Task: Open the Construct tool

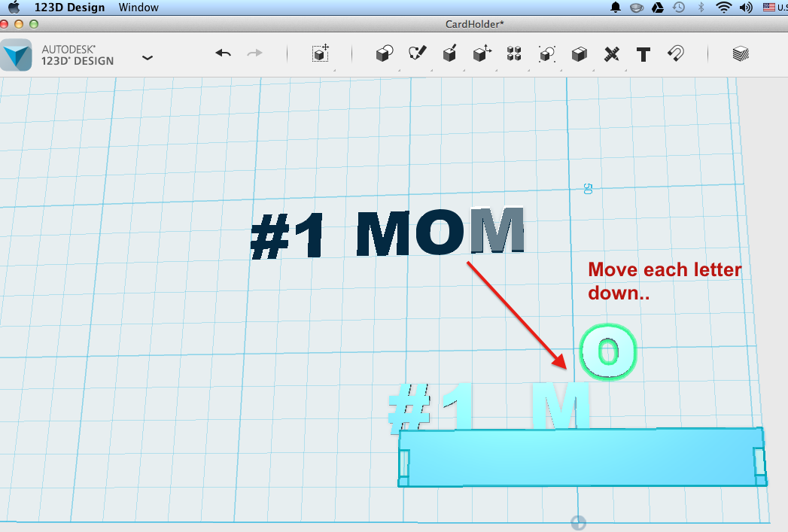Action: [450, 53]
